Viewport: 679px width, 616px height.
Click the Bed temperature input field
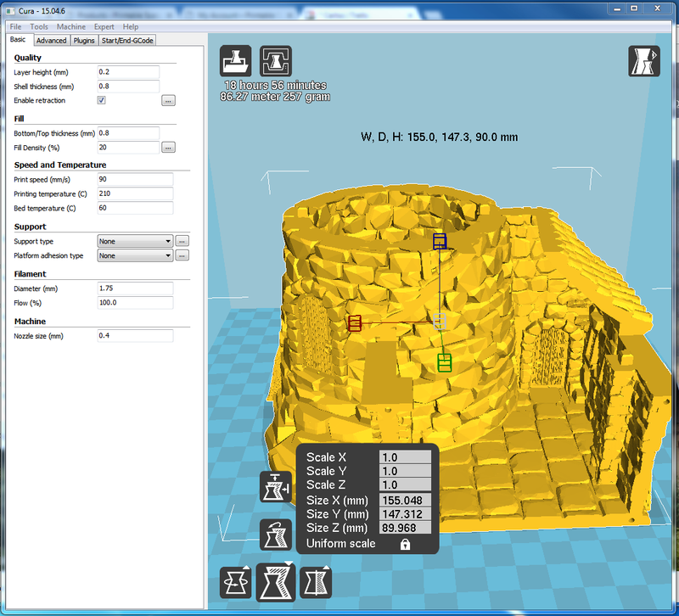coord(135,208)
